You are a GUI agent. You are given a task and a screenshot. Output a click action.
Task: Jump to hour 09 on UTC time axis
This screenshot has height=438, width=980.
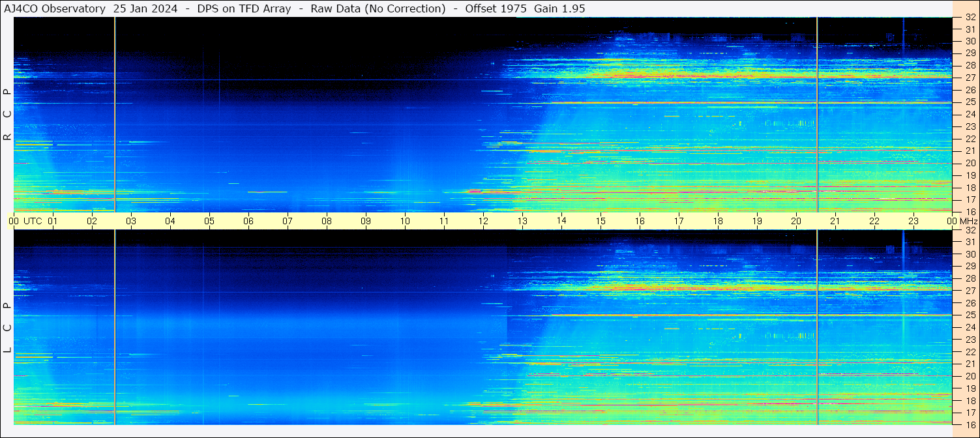[x=366, y=221]
